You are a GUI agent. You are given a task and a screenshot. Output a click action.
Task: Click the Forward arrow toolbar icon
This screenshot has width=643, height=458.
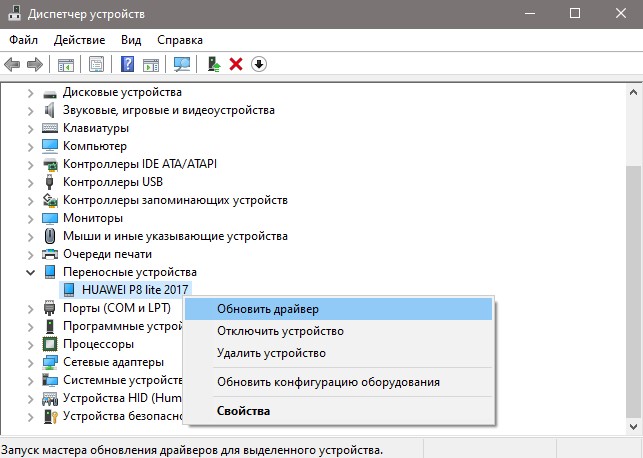(35, 64)
